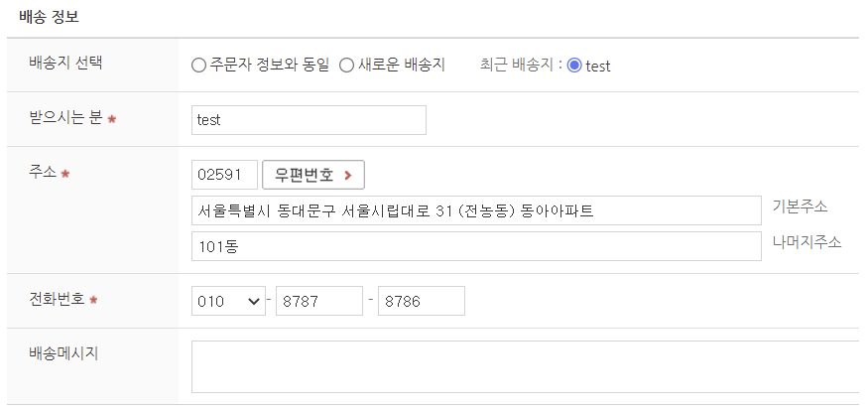
Task: Open the 010 phone prefix dropdown
Action: coord(228,301)
